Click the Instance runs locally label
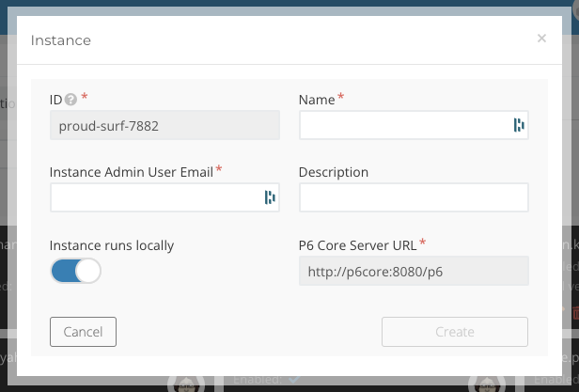 [x=112, y=245]
